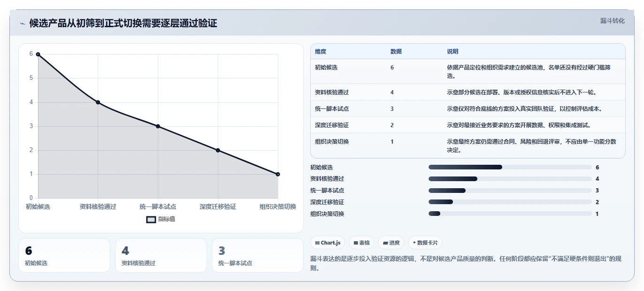
Task: Click the lightning icon beside the title
Action: (22, 23)
